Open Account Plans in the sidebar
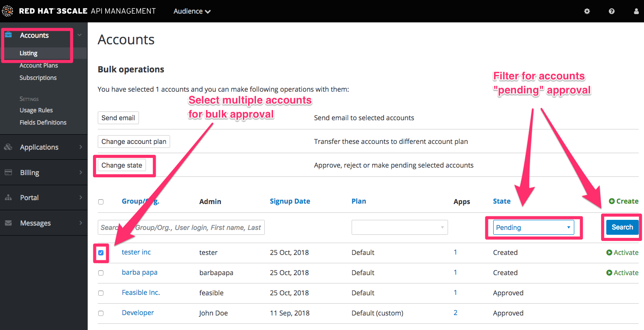 (39, 65)
